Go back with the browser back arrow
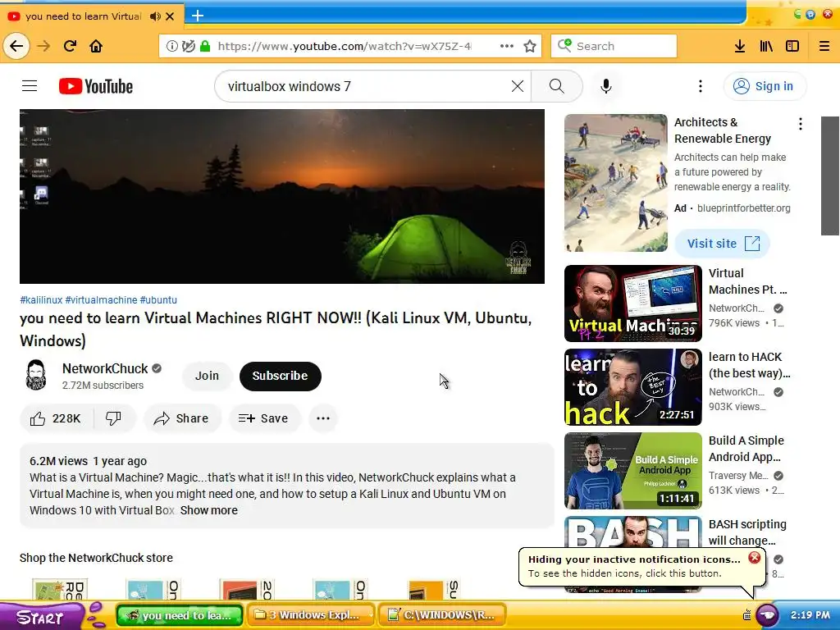 click(x=16, y=46)
